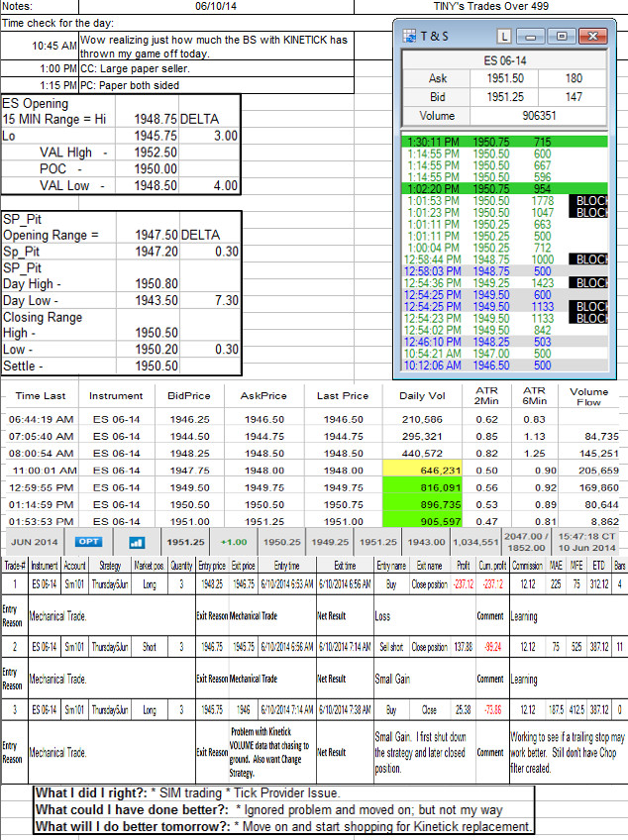This screenshot has width=628, height=840.
Task: Click the +1.00 change value
Action: [x=234, y=542]
